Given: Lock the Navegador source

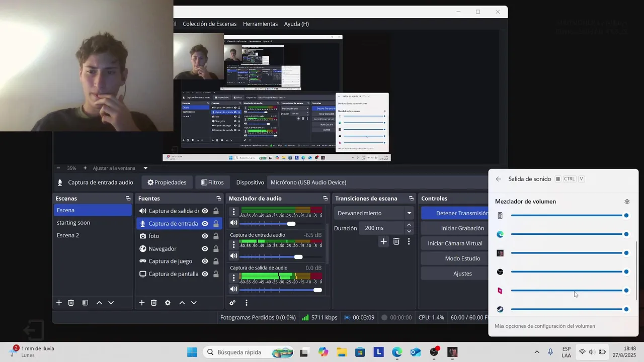Looking at the screenshot, I should click(x=216, y=249).
